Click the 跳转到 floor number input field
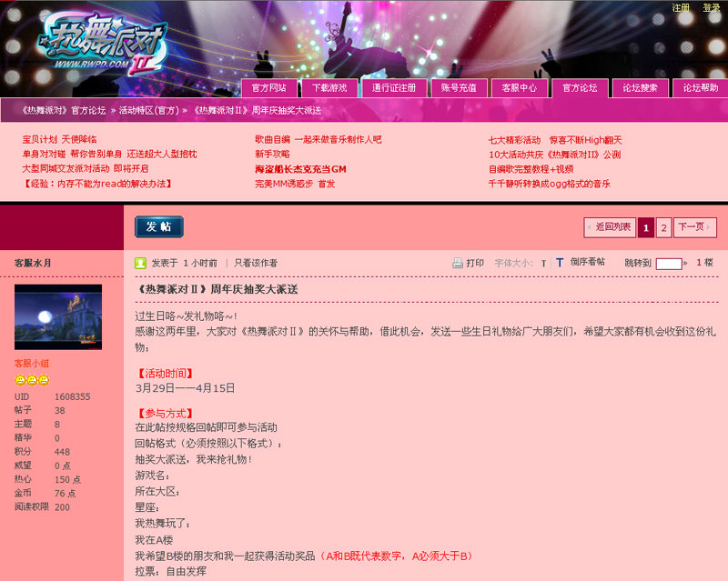728x581 pixels. pyautogui.click(x=669, y=264)
